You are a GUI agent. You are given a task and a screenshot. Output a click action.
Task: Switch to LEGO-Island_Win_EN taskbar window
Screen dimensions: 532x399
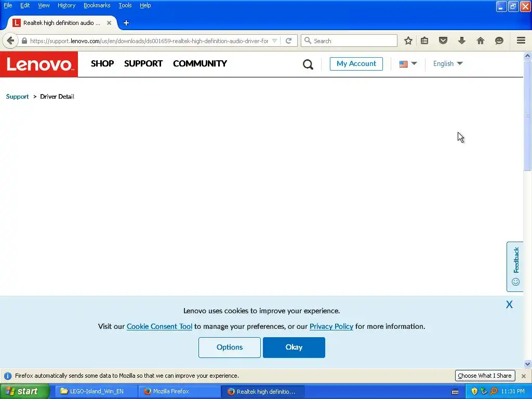tap(96, 391)
